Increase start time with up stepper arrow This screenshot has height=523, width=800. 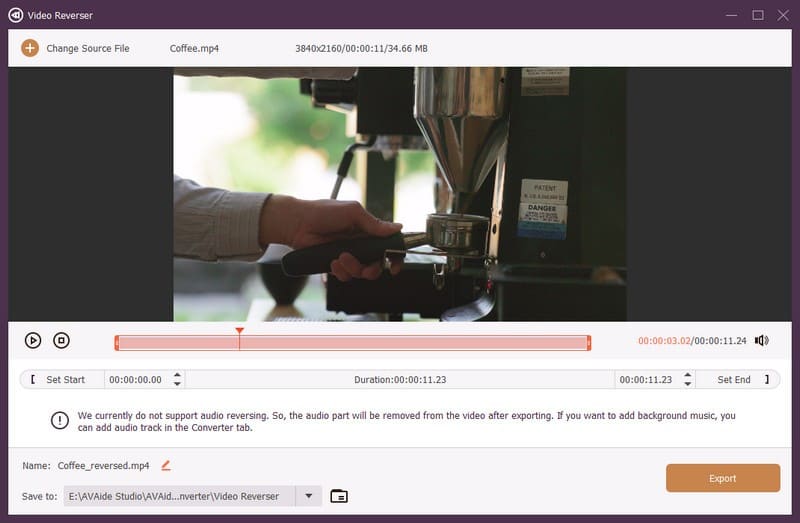click(x=177, y=375)
